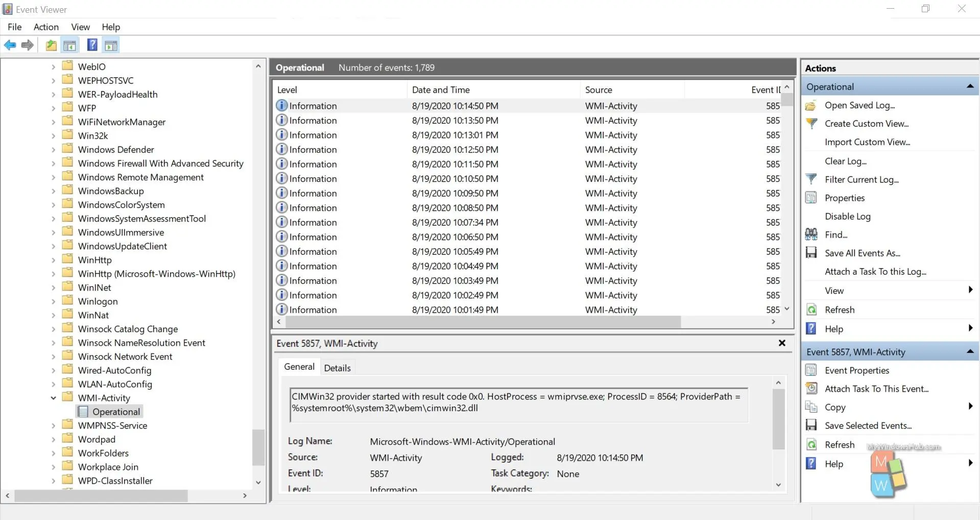Go forward using the toolbar forward arrow

pyautogui.click(x=28, y=45)
